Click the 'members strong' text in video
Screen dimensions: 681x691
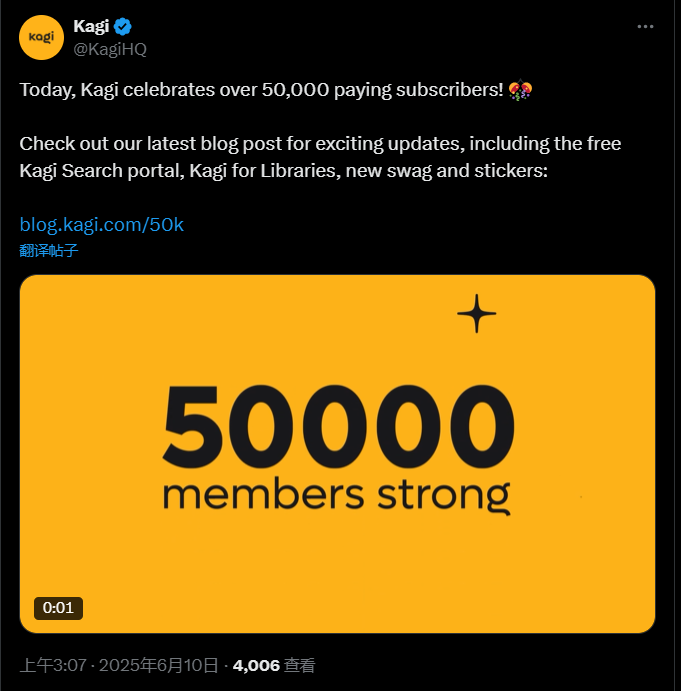tap(336, 494)
